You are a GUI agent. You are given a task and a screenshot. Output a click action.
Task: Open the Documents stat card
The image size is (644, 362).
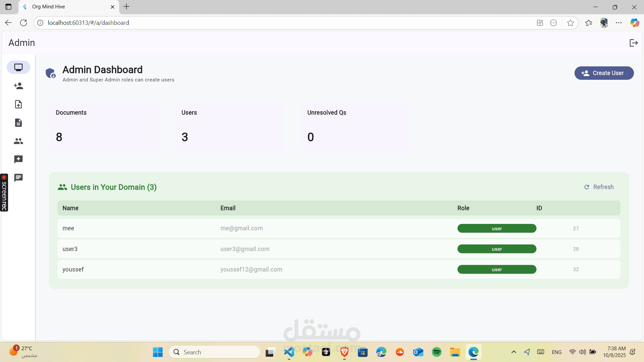click(x=104, y=127)
